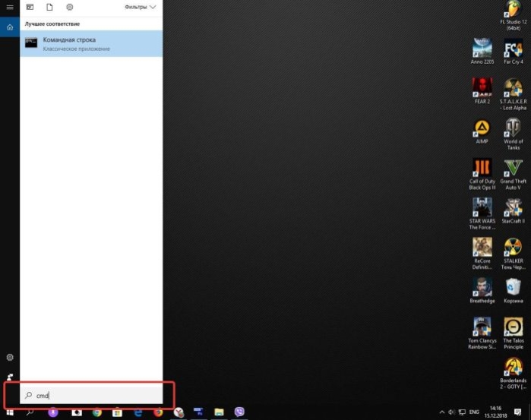This screenshot has width=531, height=420.
Task: Show hidden system tray icons
Action: (x=441, y=412)
